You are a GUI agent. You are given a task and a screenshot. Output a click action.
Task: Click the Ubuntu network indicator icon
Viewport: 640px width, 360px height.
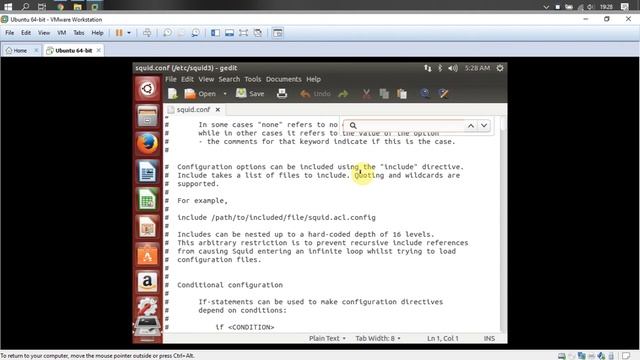click(427, 68)
